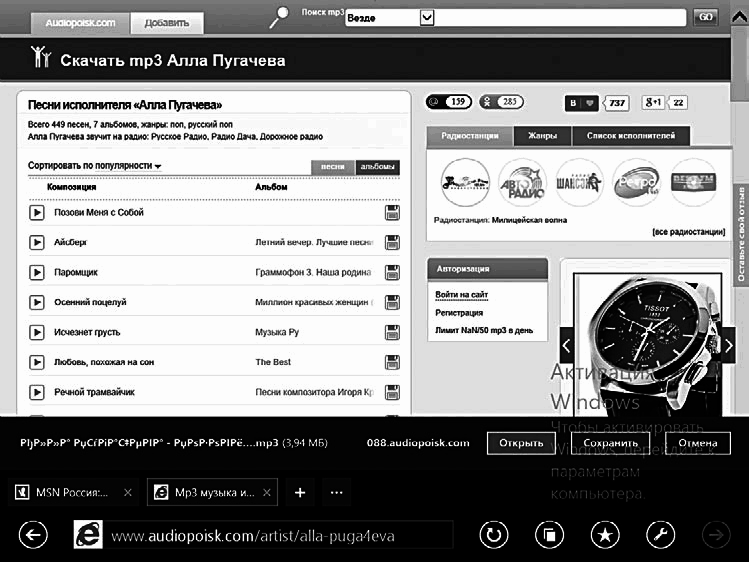
Task: Switch to the альбомы view toggle
Action: 377,167
